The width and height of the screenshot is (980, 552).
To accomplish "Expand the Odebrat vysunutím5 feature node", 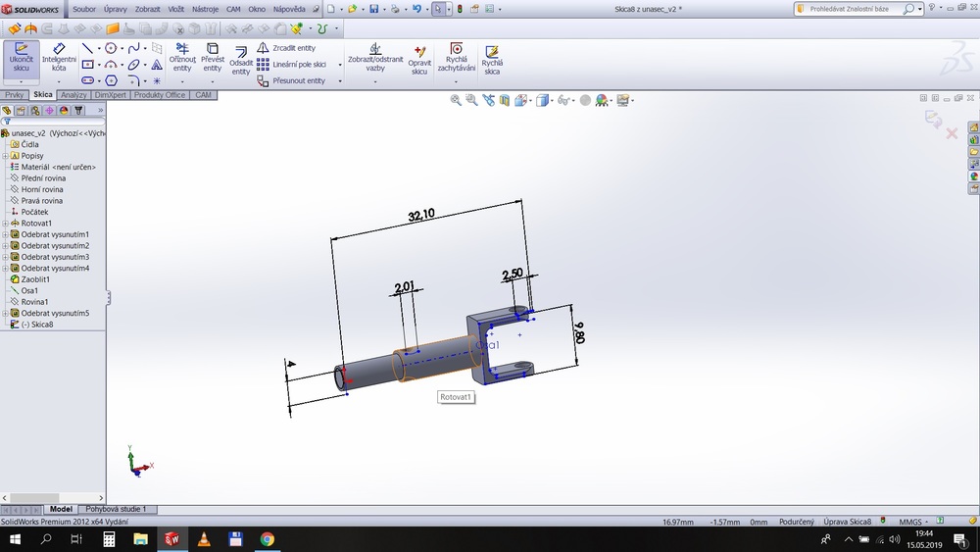I will (5, 314).
